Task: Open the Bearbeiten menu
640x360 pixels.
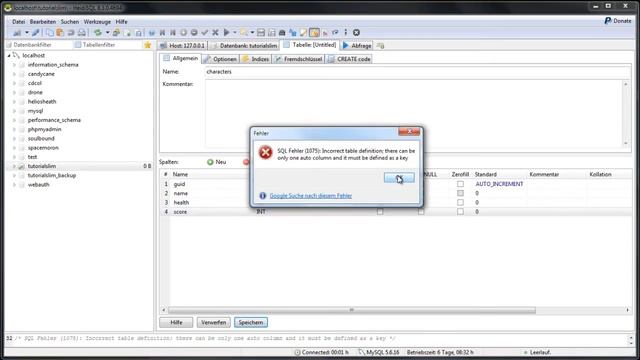Action: [42, 22]
